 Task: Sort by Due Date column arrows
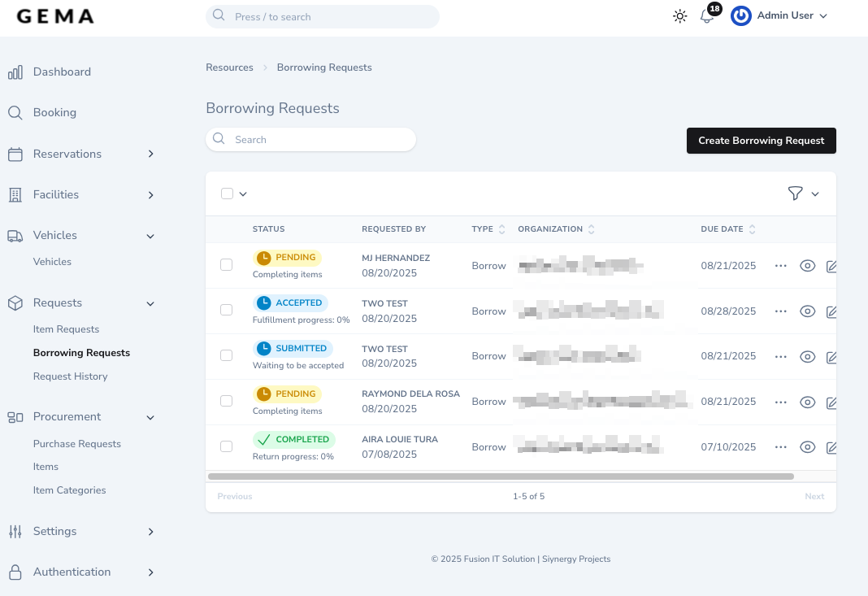[x=753, y=229]
